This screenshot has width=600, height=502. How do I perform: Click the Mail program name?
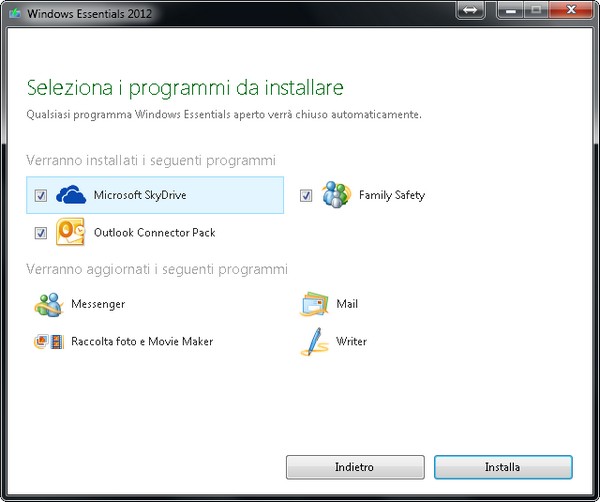tap(347, 304)
